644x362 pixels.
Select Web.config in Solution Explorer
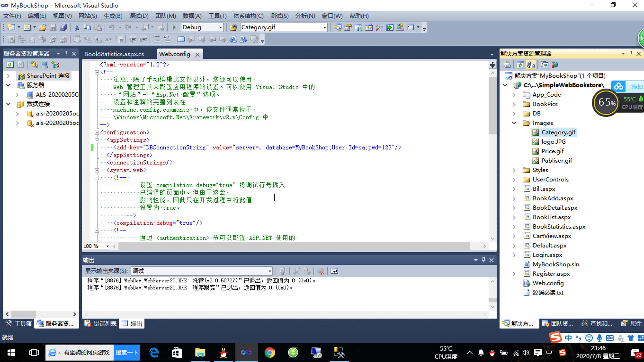548,283
